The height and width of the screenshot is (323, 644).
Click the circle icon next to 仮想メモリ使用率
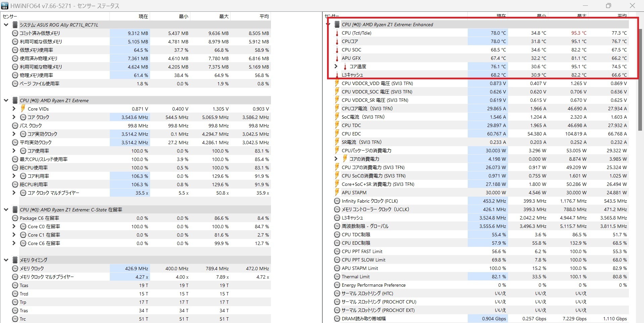point(15,50)
